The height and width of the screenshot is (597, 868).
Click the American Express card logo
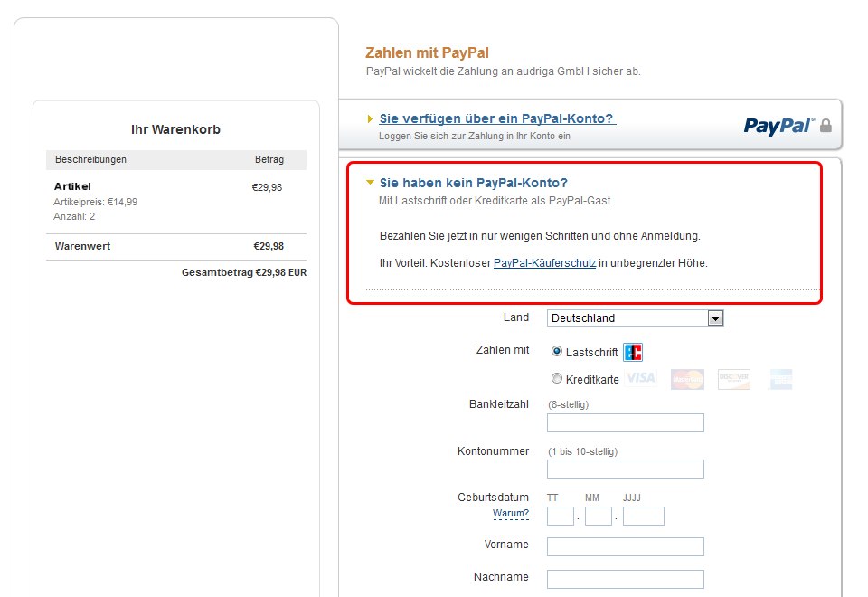point(780,379)
